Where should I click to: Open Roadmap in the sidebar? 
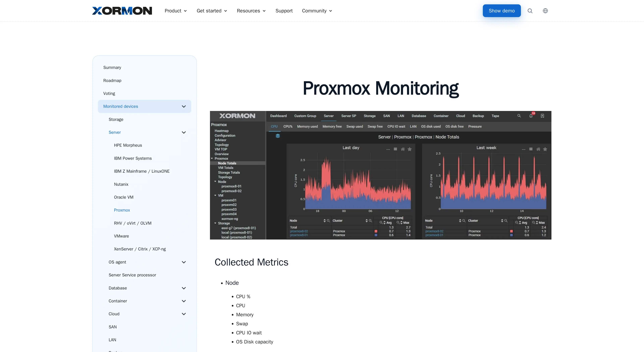112,80
